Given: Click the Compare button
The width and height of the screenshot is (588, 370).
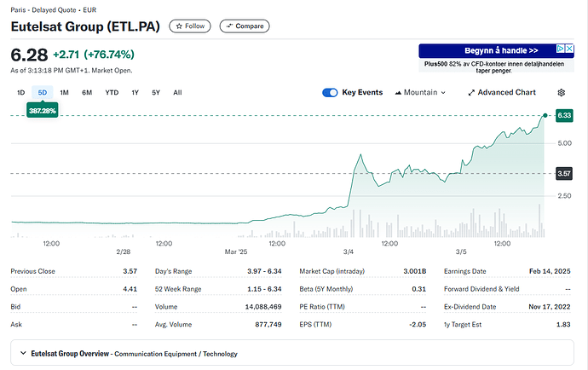Looking at the screenshot, I should point(245,26).
